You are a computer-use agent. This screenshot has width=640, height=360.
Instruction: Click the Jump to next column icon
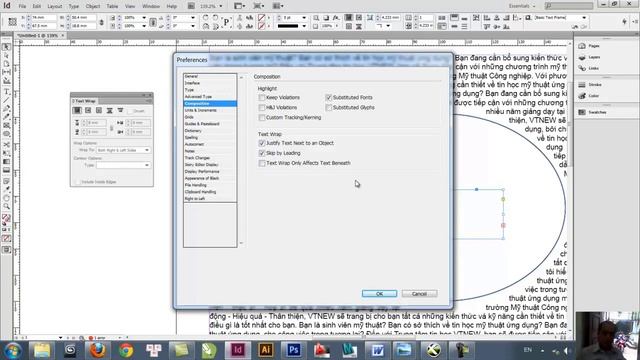[120, 111]
